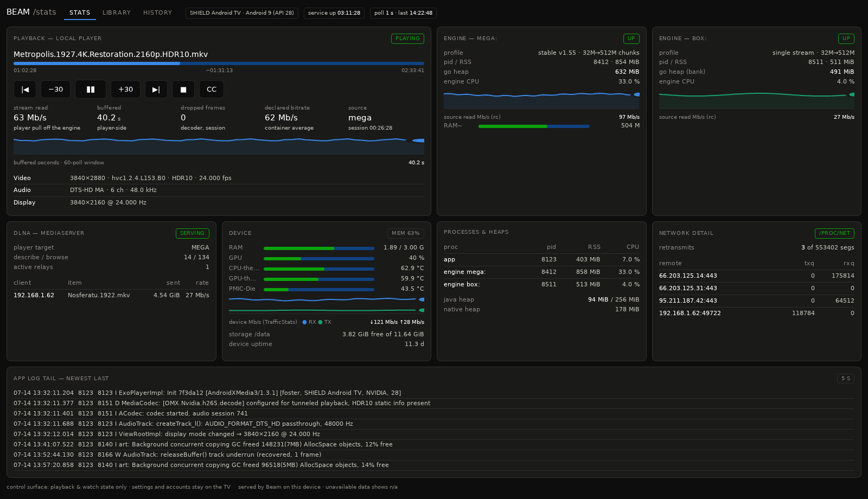Click the MEM 63% badge
The width and height of the screenshot is (868, 499).
406,233
